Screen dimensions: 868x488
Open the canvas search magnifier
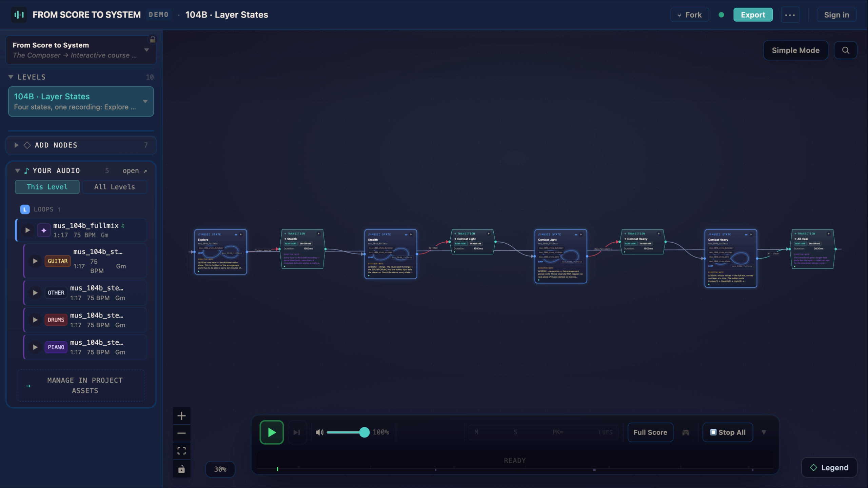click(x=846, y=50)
